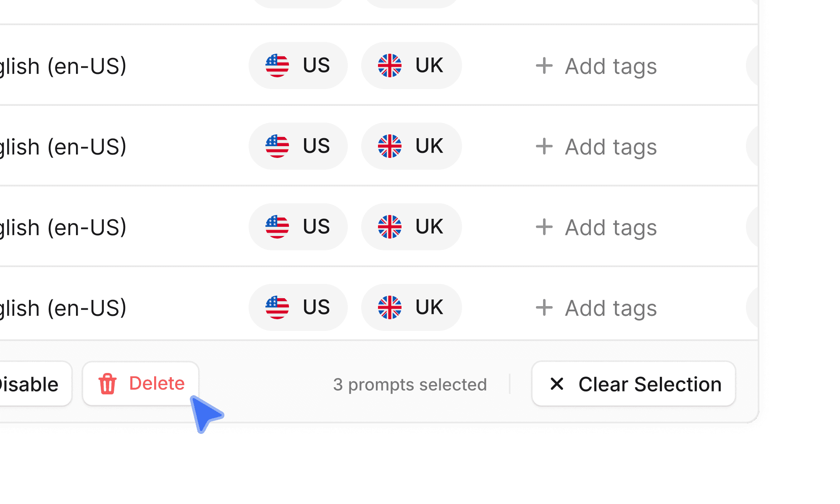840x504 pixels.
Task: Remove the US tag from the third row
Action: click(x=298, y=227)
